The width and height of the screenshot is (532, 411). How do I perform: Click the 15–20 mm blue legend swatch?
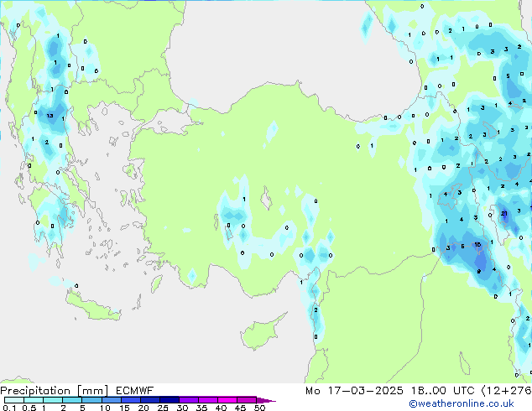130,400
